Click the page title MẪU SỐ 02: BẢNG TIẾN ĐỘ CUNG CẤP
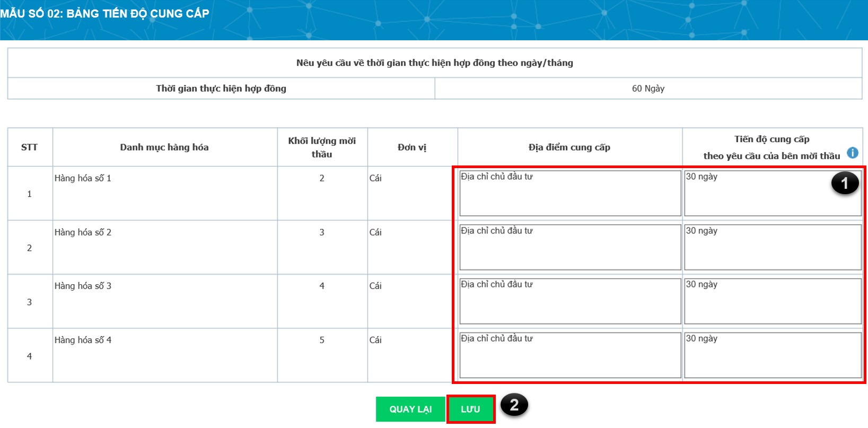 click(104, 14)
